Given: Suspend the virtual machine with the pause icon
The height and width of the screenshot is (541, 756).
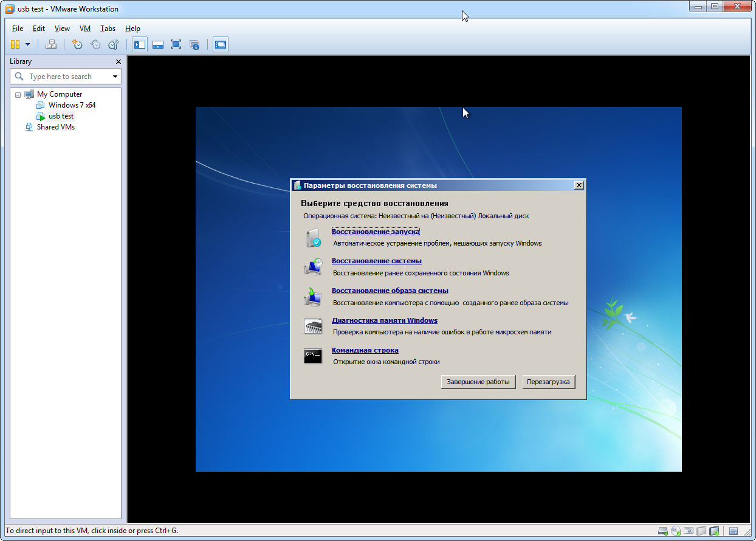Looking at the screenshot, I should (15, 44).
